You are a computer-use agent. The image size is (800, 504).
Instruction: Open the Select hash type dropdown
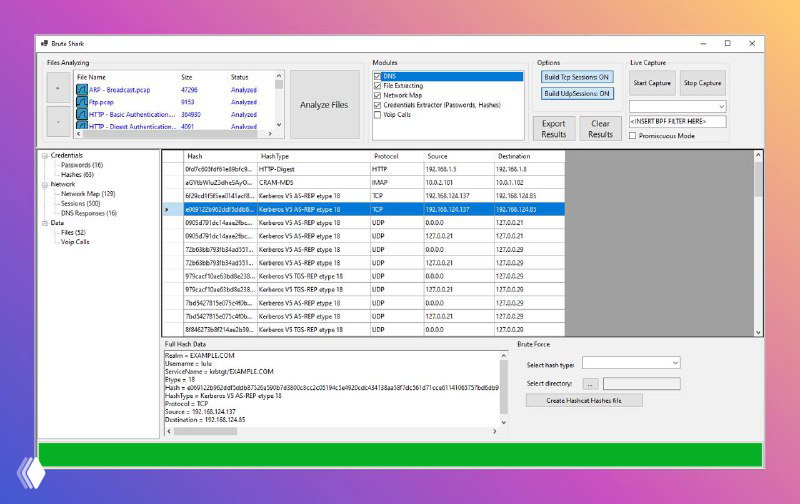tap(631, 363)
